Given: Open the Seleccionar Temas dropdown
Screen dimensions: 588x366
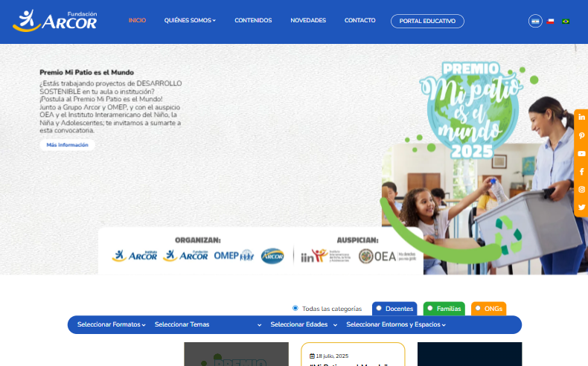Looking at the screenshot, I should click(x=208, y=324).
